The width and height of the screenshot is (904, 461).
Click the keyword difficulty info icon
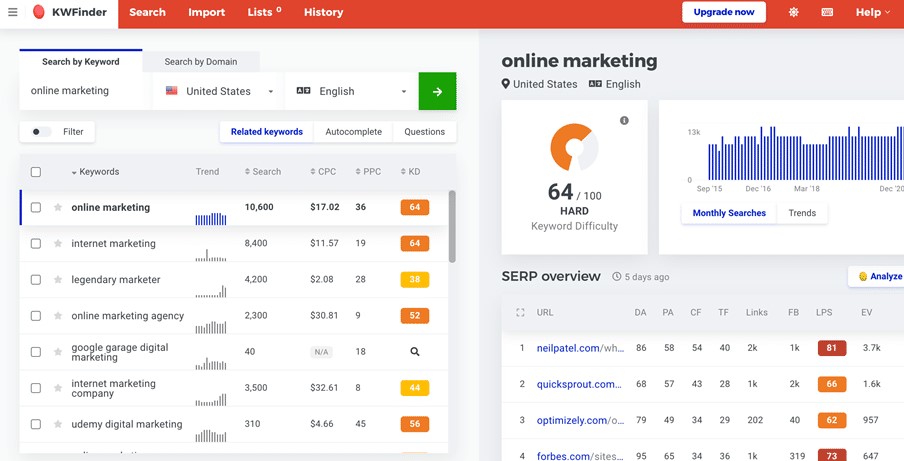pyautogui.click(x=624, y=120)
